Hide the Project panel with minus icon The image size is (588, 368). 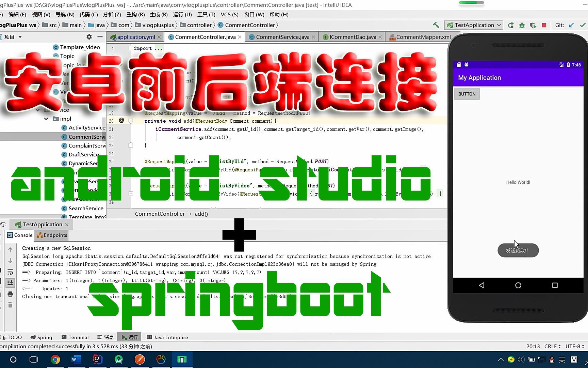[x=100, y=37]
